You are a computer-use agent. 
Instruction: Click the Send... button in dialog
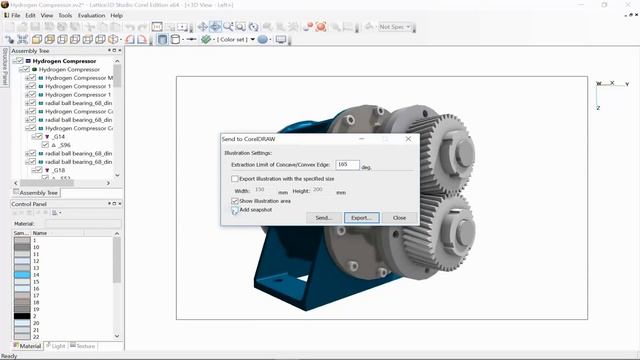[x=324, y=218]
